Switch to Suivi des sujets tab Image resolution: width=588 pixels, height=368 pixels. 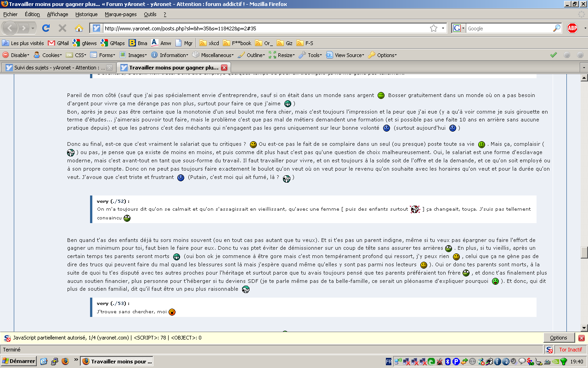pyautogui.click(x=55, y=68)
